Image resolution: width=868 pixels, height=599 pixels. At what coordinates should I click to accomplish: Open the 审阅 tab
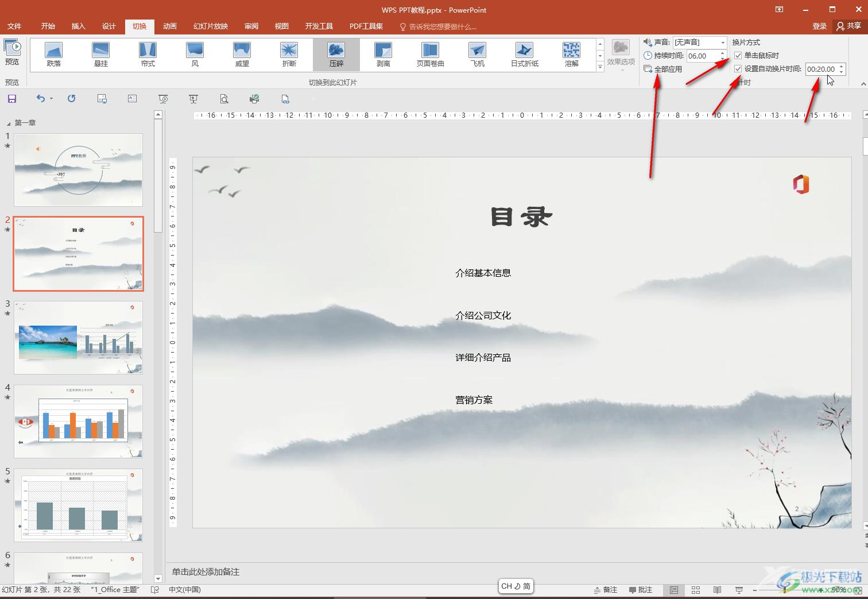pos(251,26)
